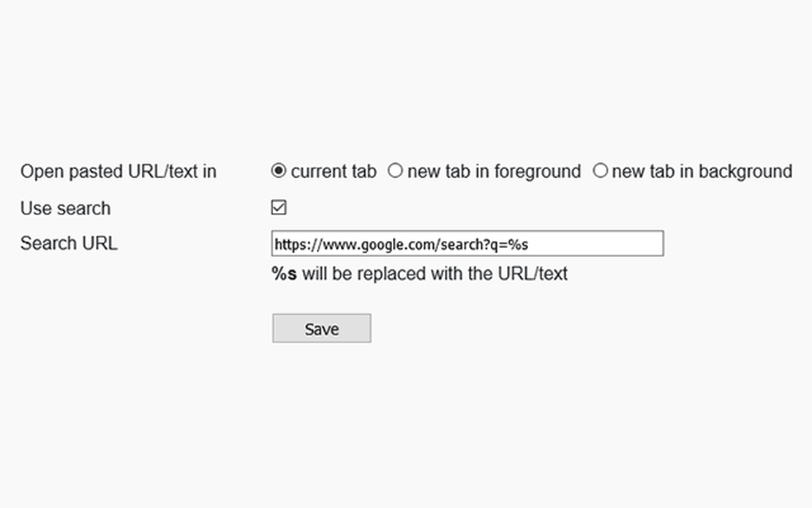
Task: Click the "current tab" option label text
Action: tap(334, 171)
